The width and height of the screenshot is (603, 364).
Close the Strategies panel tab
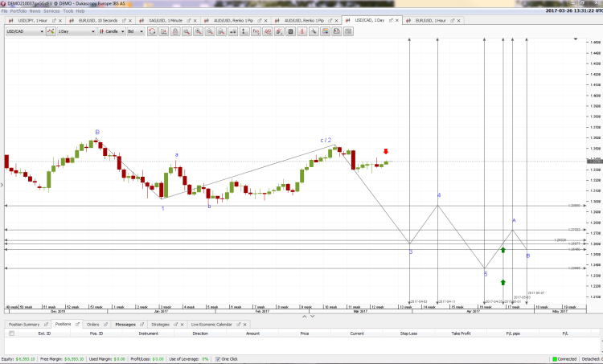(x=183, y=325)
